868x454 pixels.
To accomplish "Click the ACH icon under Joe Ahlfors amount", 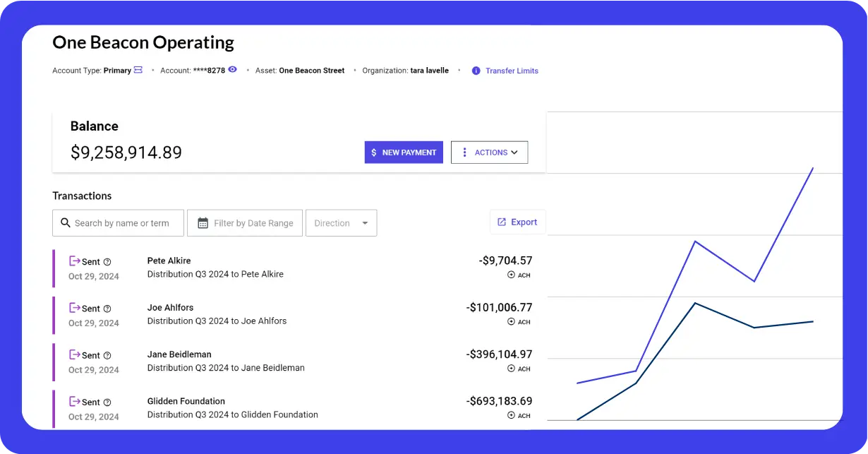I will pyautogui.click(x=511, y=321).
